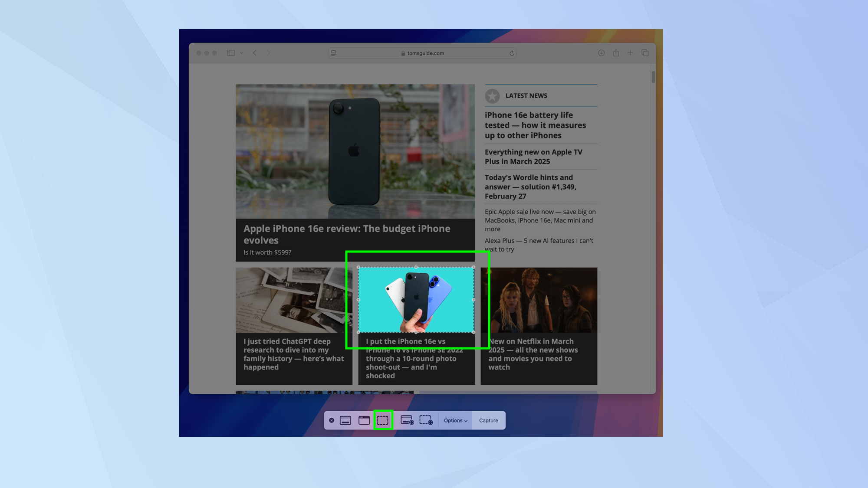This screenshot has width=868, height=488.
Task: Select the capture entire screen tool
Action: [345, 420]
